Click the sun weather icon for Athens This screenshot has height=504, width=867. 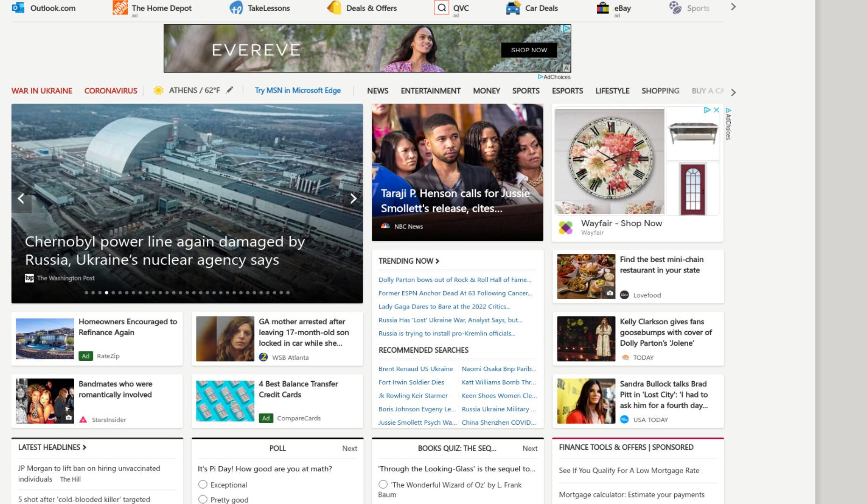click(159, 90)
